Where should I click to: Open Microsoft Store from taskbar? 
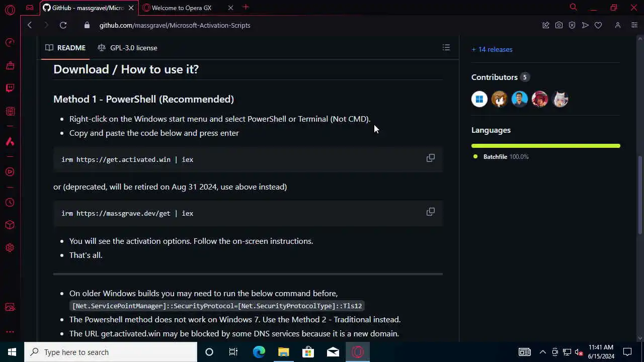(x=308, y=352)
